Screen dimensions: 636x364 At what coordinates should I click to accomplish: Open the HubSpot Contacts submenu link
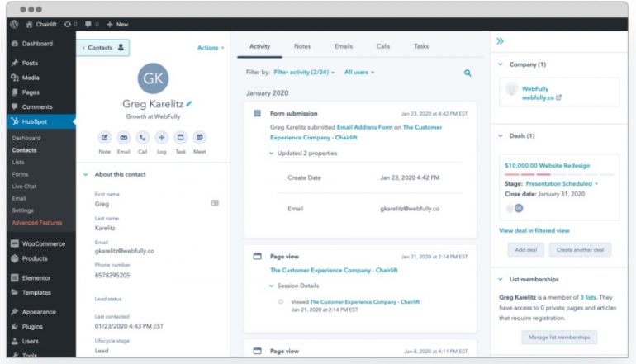24,150
